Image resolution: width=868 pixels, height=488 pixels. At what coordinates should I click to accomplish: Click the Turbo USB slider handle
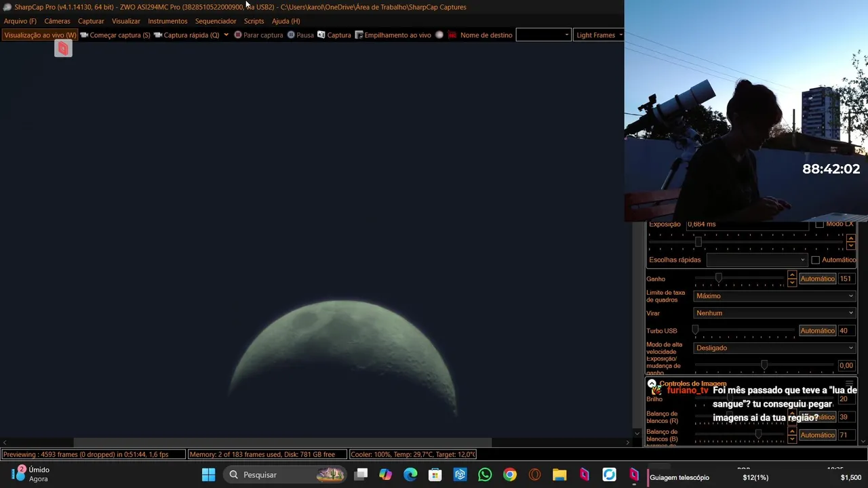tap(695, 330)
